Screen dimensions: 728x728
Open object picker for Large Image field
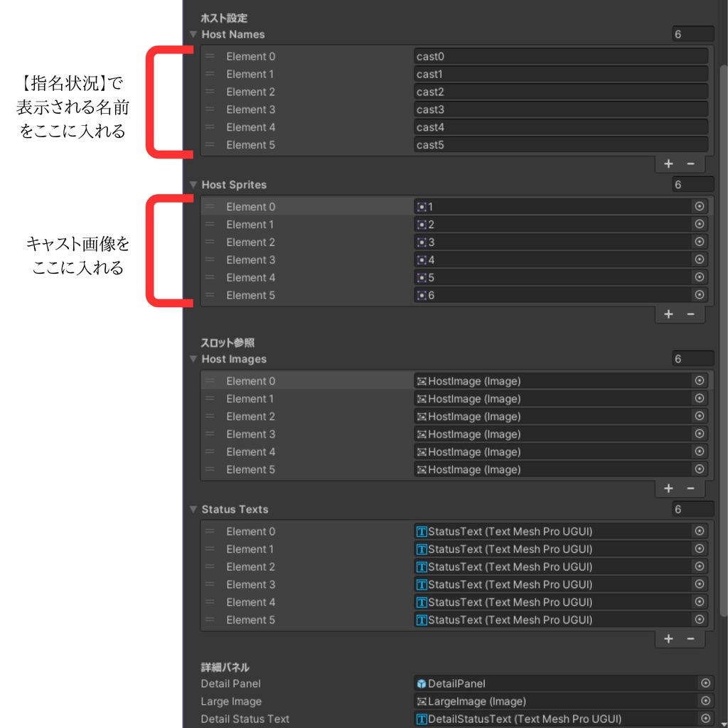pos(705,700)
